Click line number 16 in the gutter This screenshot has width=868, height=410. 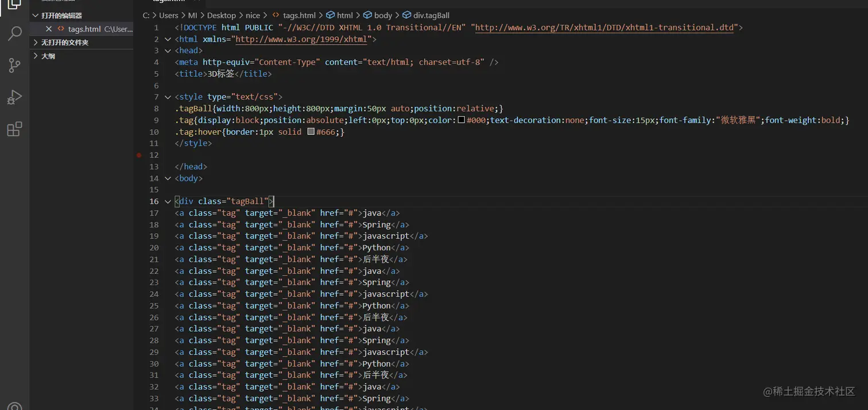click(x=154, y=202)
